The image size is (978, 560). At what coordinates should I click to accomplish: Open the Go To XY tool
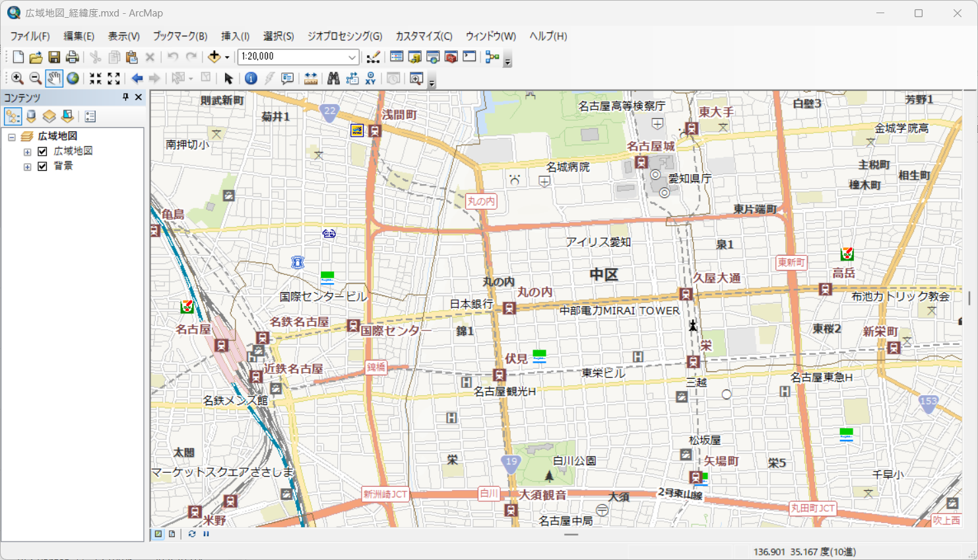tap(370, 78)
